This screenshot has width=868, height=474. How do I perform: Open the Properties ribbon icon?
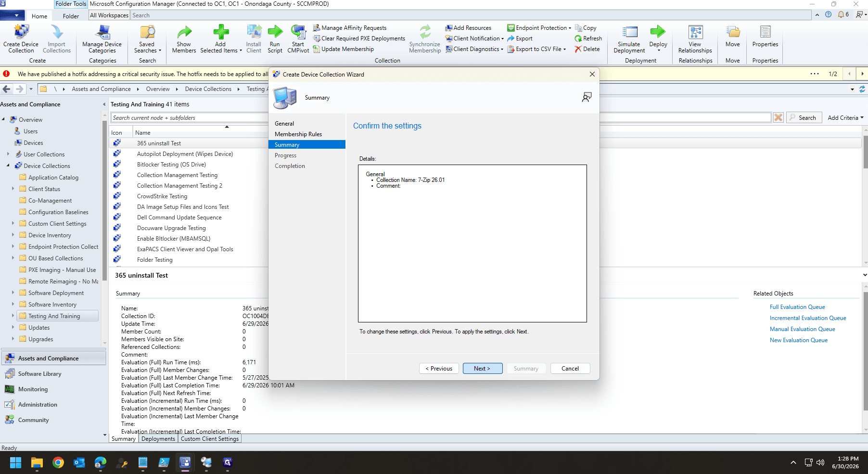click(x=765, y=37)
